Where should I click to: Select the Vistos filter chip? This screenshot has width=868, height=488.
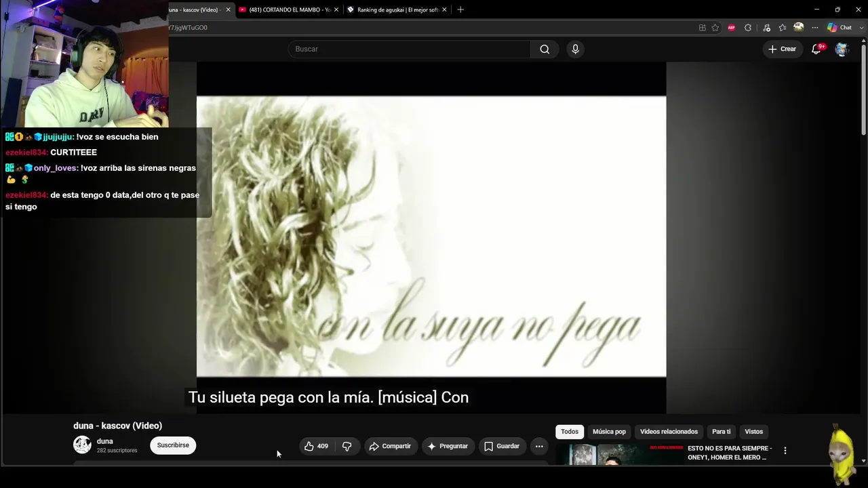[754, 432]
